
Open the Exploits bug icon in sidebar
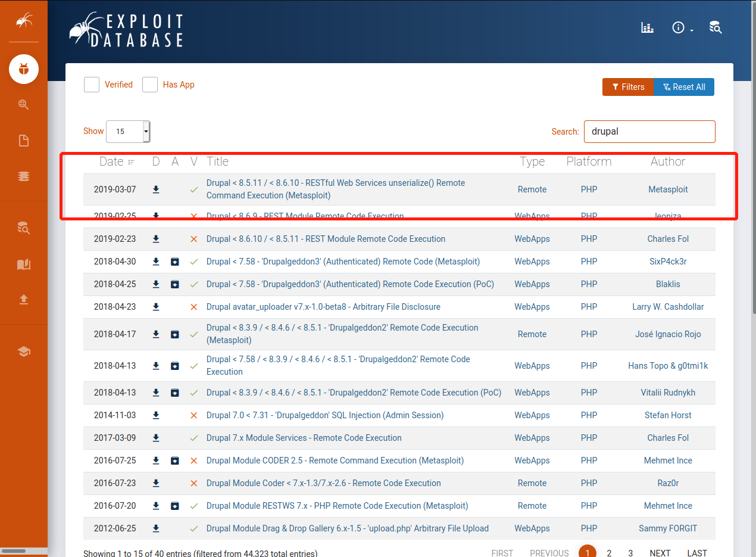24,70
